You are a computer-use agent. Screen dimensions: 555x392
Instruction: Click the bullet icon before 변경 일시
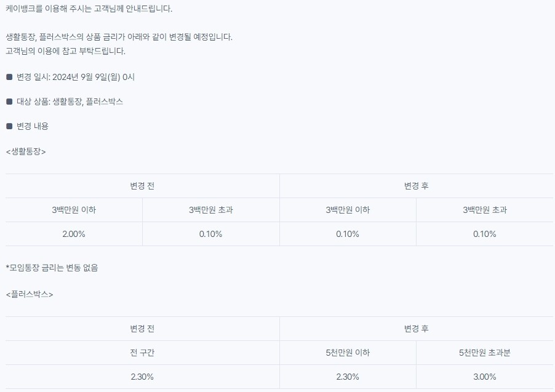pyautogui.click(x=9, y=77)
